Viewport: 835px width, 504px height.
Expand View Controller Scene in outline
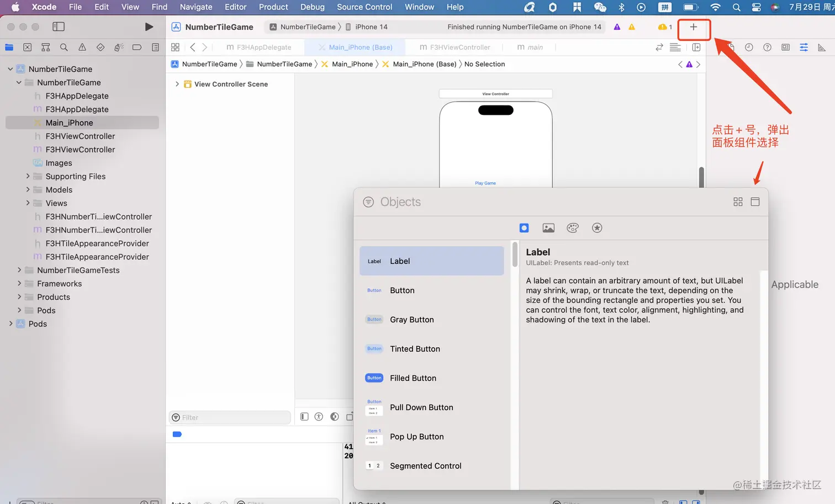pos(177,84)
